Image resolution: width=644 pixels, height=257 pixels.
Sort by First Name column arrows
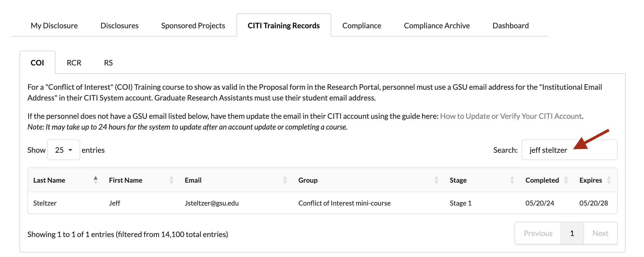click(171, 180)
